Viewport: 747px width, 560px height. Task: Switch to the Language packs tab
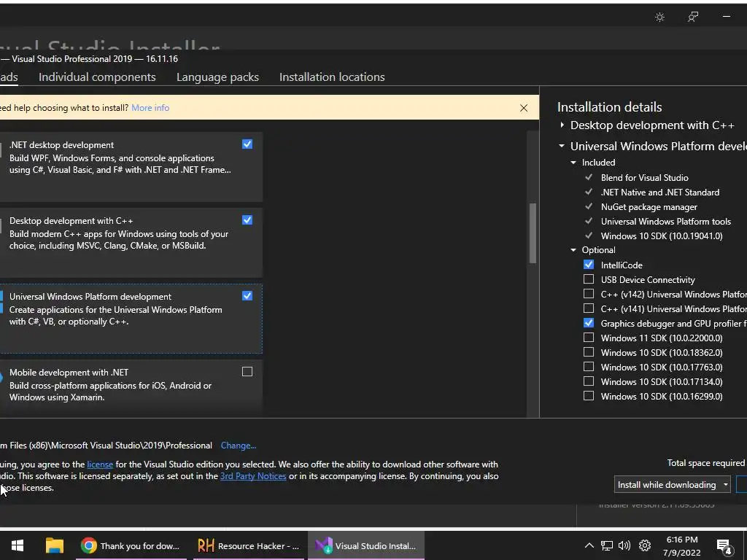click(217, 77)
